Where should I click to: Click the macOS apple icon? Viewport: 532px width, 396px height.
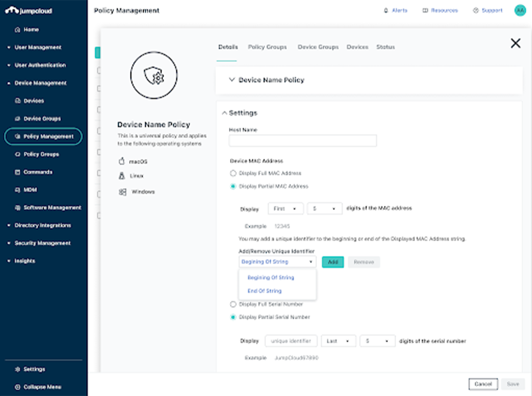122,161
